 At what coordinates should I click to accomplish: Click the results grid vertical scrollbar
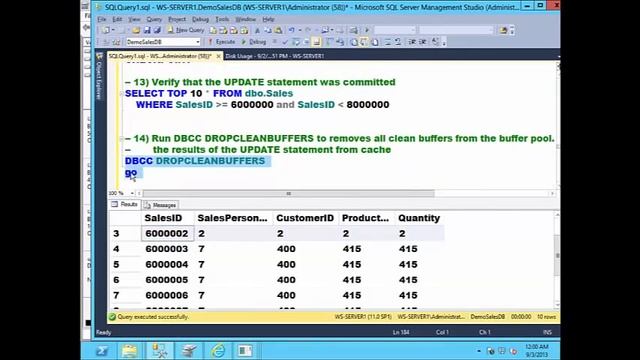[x=557, y=260]
